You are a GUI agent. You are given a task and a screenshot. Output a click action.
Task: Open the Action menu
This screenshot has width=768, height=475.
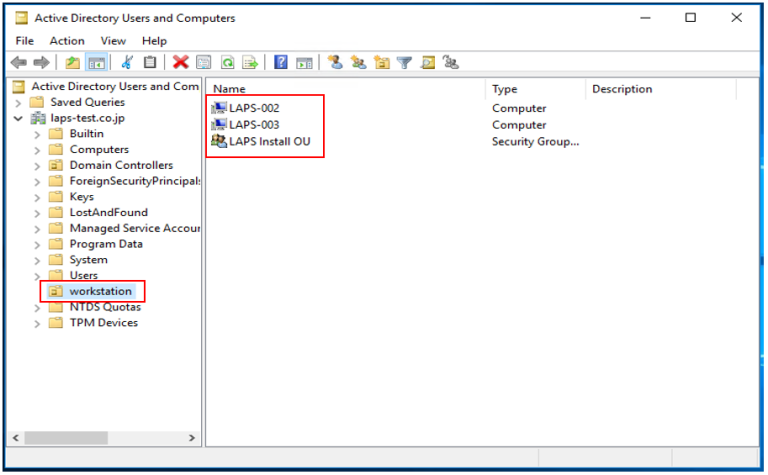67,41
